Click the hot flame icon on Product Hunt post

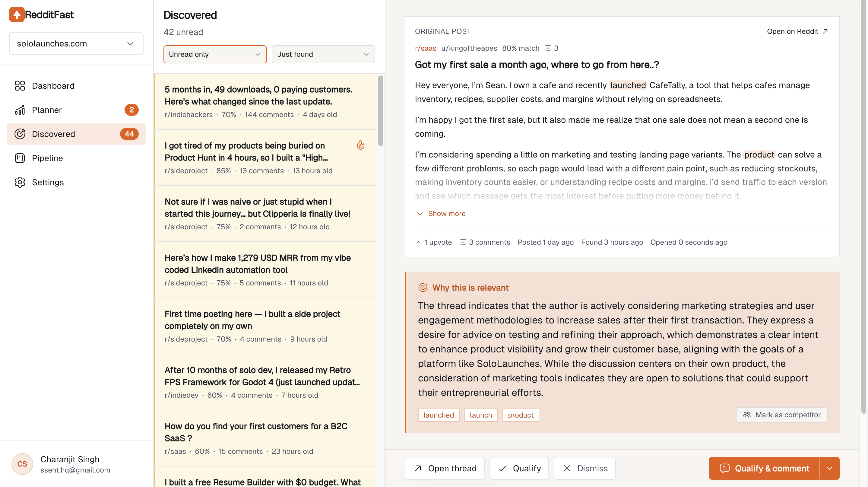(x=360, y=145)
